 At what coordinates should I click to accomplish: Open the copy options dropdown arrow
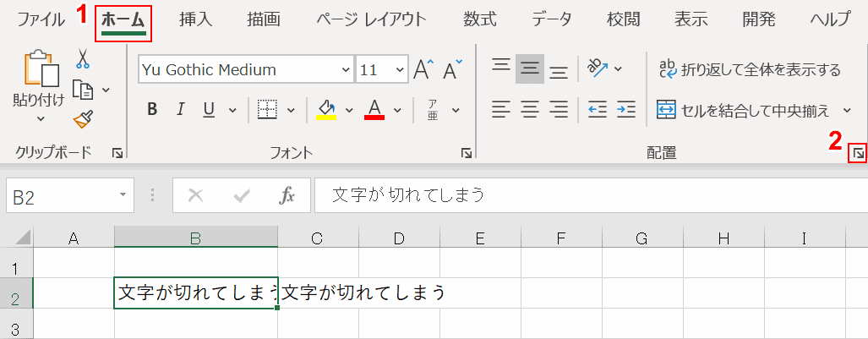(x=106, y=90)
